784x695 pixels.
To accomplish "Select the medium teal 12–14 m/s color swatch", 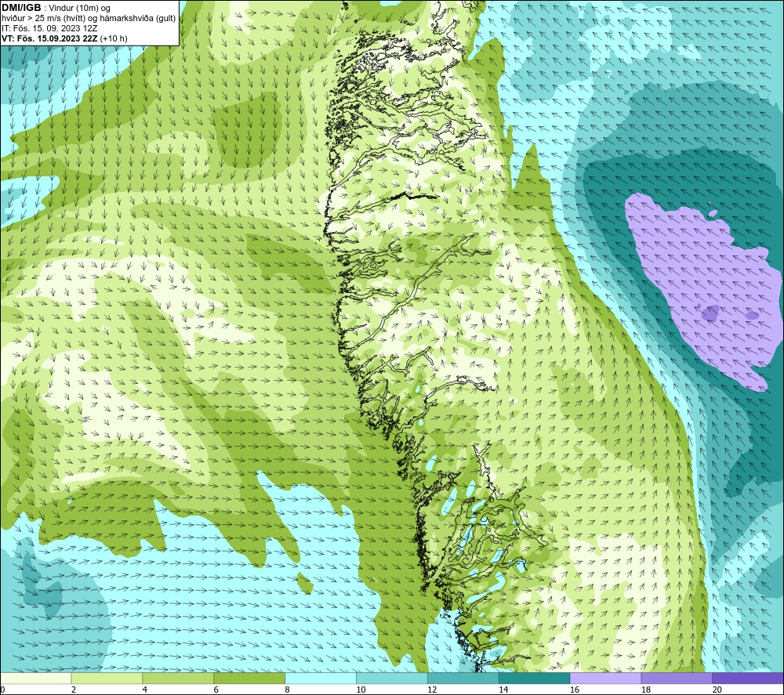I will [x=463, y=678].
